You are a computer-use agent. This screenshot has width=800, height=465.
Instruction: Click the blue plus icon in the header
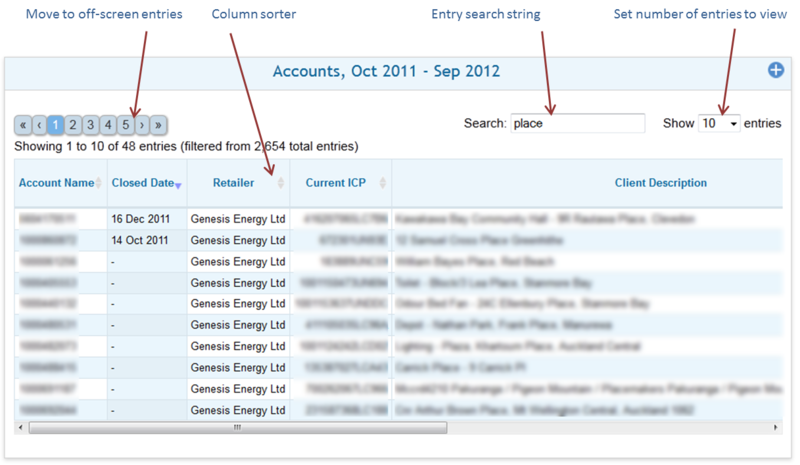[775, 70]
